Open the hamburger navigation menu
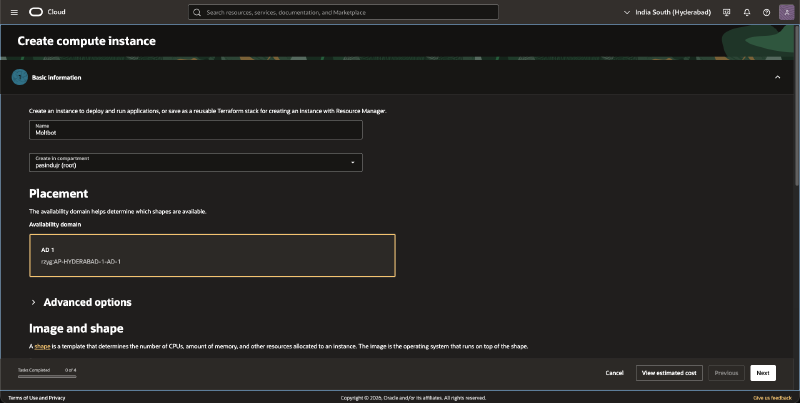 pyautogui.click(x=14, y=12)
